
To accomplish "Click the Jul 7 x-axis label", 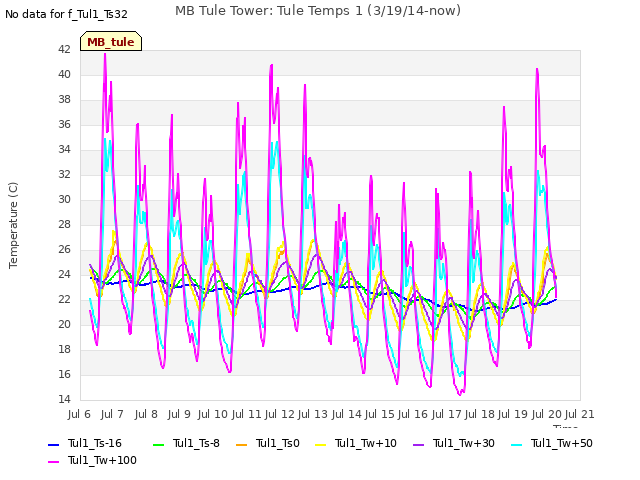I will pos(112,414).
